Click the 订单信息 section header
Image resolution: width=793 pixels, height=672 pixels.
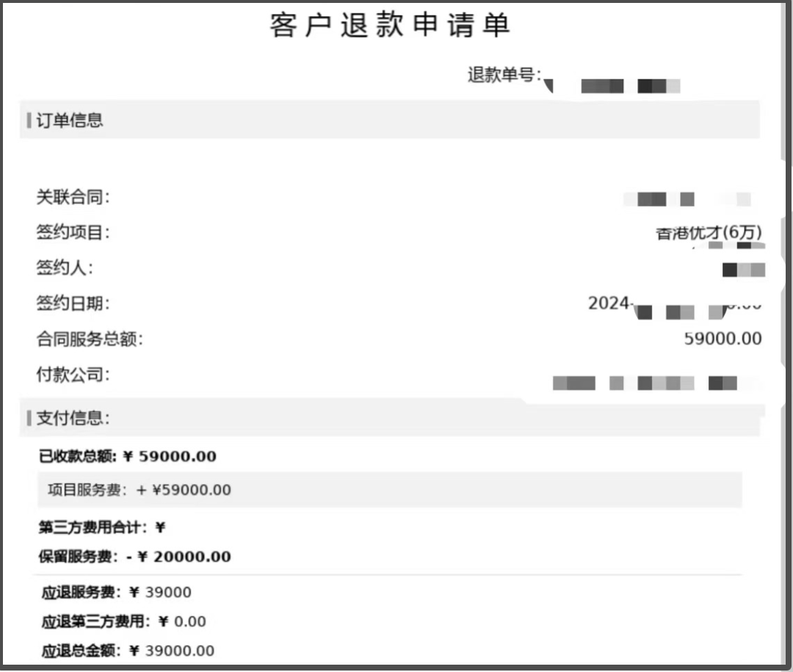pos(70,120)
